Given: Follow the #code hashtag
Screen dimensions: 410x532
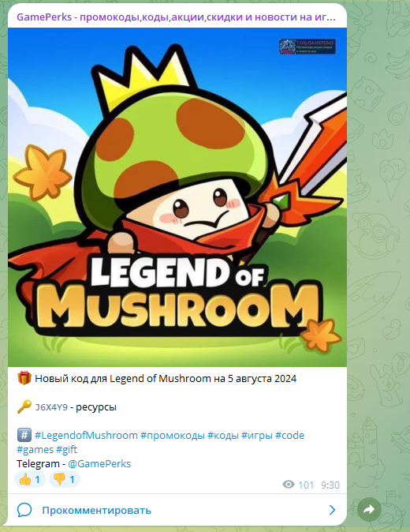Looking at the screenshot, I should (x=289, y=435).
